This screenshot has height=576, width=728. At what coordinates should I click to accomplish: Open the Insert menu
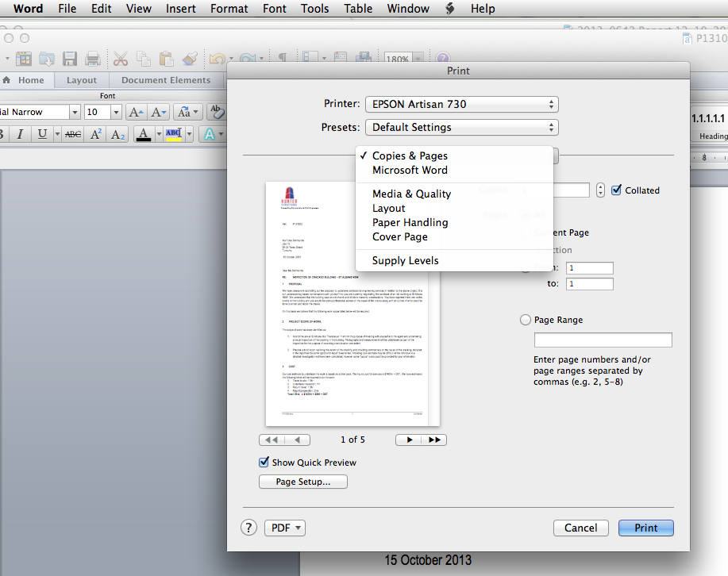(180, 9)
